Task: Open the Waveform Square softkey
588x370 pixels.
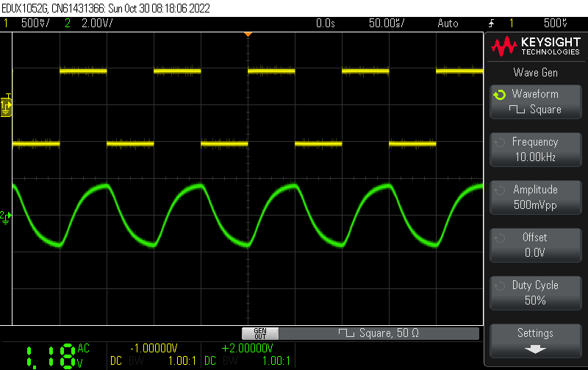Action: point(535,102)
